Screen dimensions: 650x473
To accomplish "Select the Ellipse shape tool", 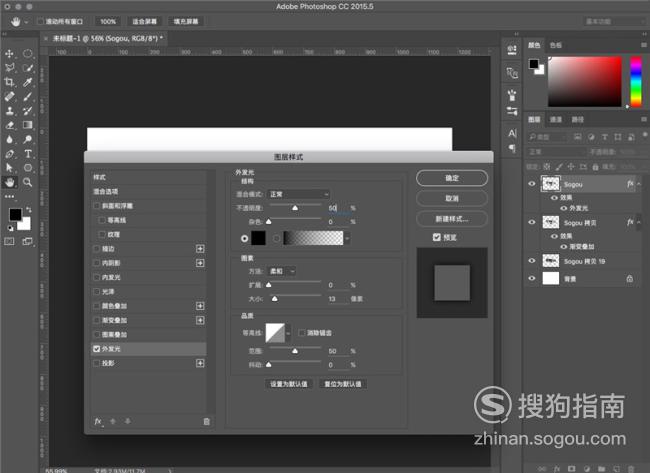I will [x=27, y=168].
